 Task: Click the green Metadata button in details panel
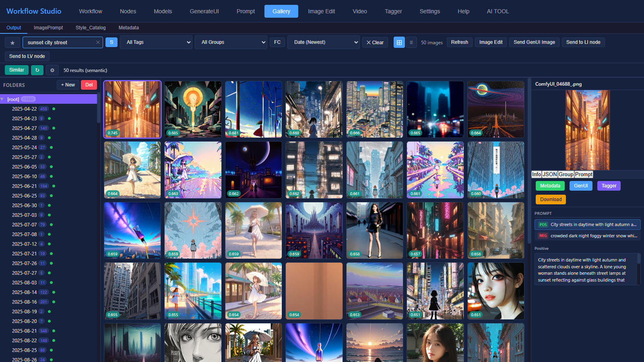pyautogui.click(x=550, y=186)
